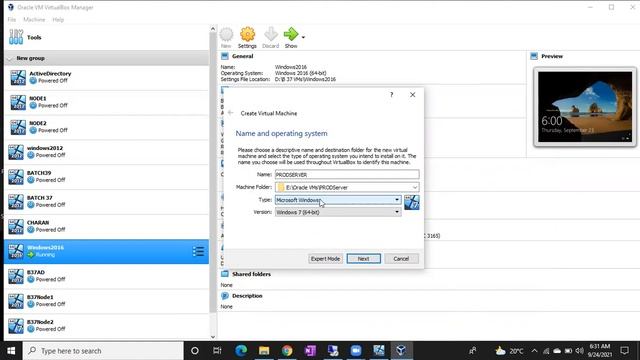This screenshot has width=640, height=360.
Task: Select B37Node1 virtual machine
Action: tap(106, 301)
